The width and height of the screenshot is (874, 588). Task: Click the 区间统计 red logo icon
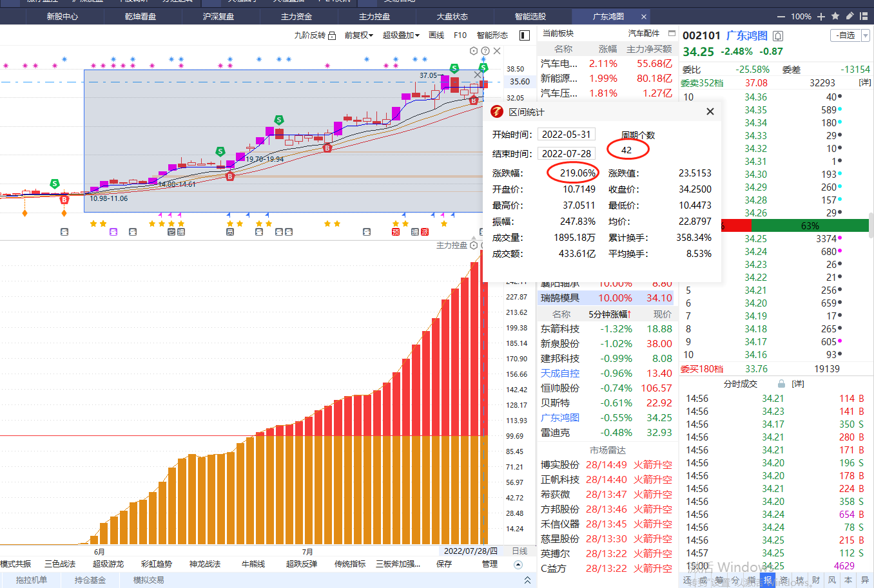(x=497, y=111)
